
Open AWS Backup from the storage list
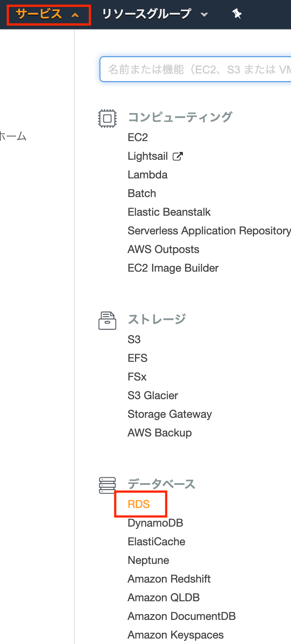[160, 432]
